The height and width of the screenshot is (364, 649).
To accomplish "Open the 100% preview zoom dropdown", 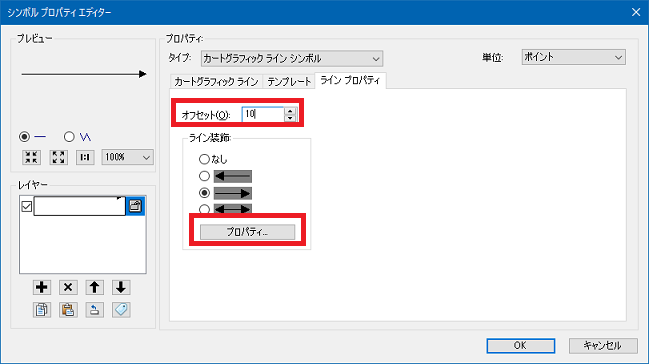I will click(x=127, y=157).
